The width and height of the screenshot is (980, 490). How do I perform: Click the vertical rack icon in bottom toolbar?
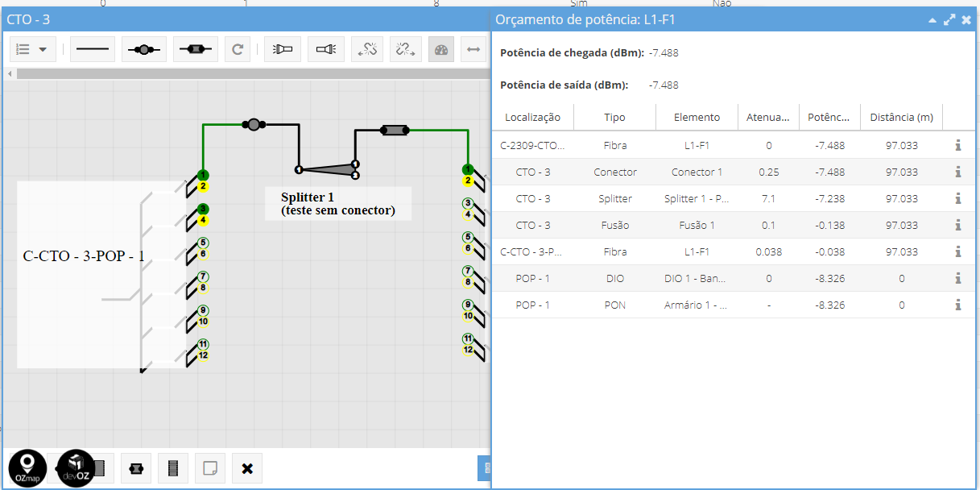172,467
